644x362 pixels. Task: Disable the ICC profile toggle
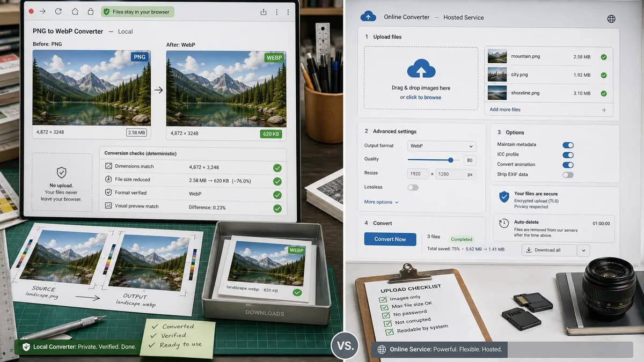point(568,155)
